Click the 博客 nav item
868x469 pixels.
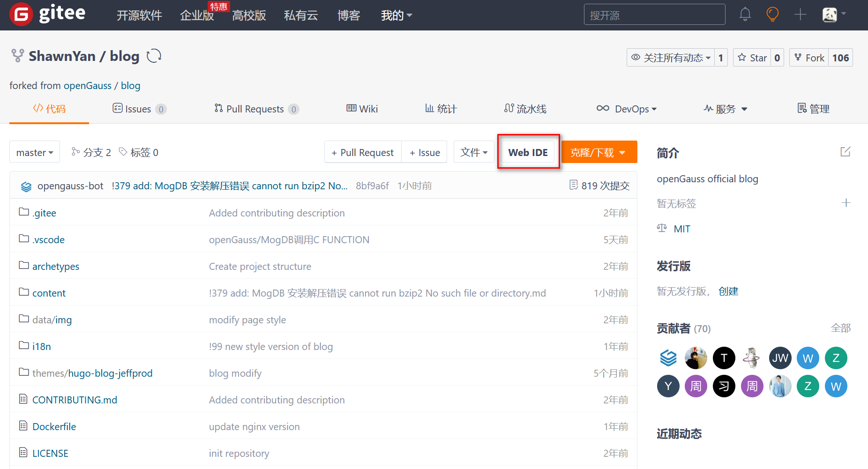[349, 15]
